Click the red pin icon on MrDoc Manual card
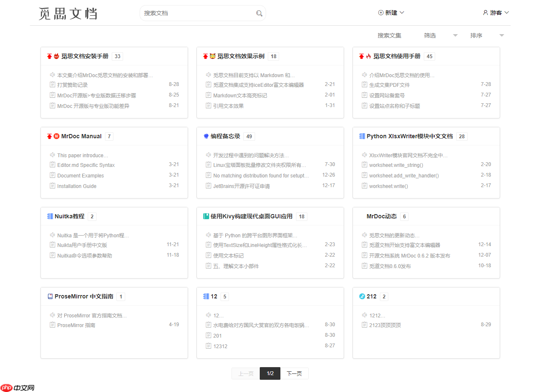541x392 pixels. pos(49,136)
